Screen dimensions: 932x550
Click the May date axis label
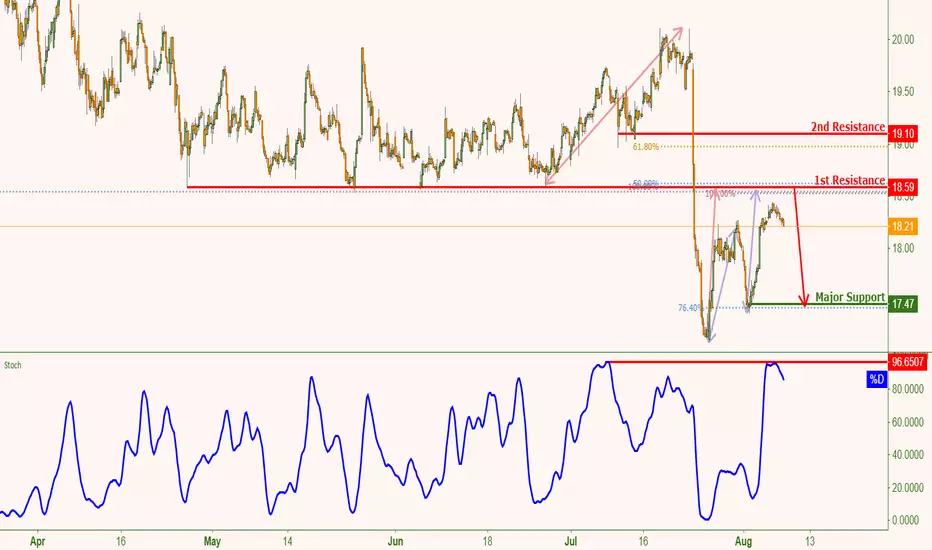(x=212, y=541)
